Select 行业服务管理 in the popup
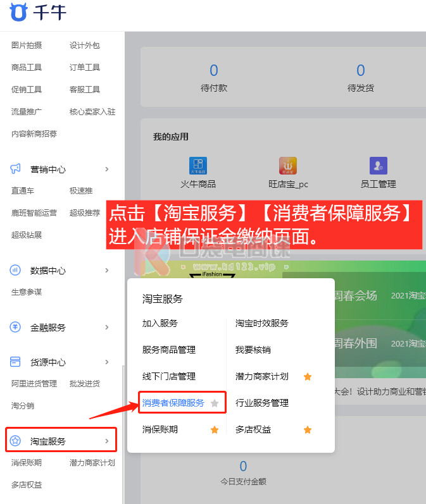 (x=261, y=403)
